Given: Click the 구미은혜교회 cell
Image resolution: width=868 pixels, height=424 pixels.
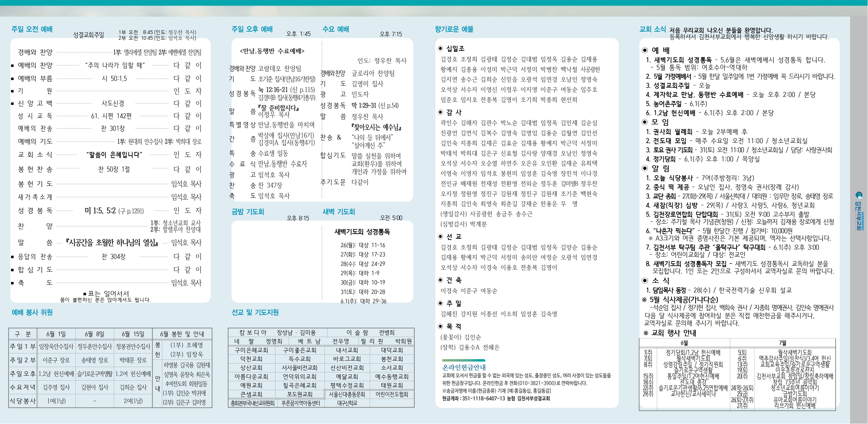Looking at the screenshot, I should (x=251, y=350).
